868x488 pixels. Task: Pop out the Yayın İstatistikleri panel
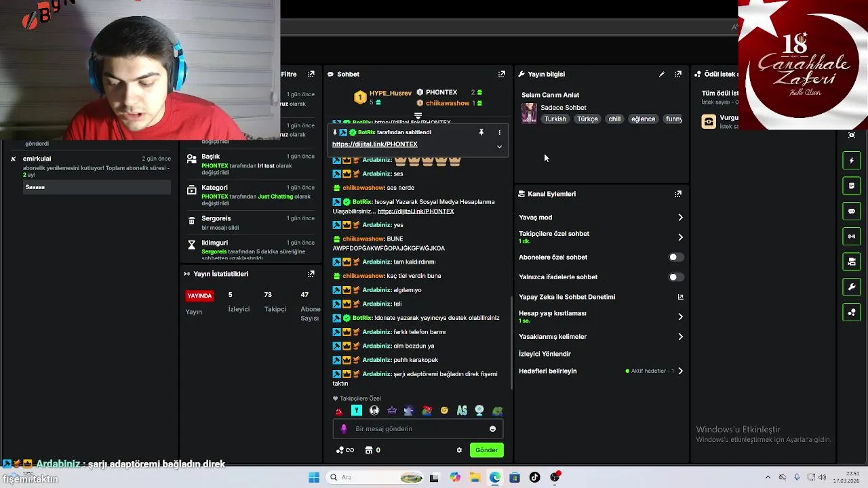[x=311, y=274]
